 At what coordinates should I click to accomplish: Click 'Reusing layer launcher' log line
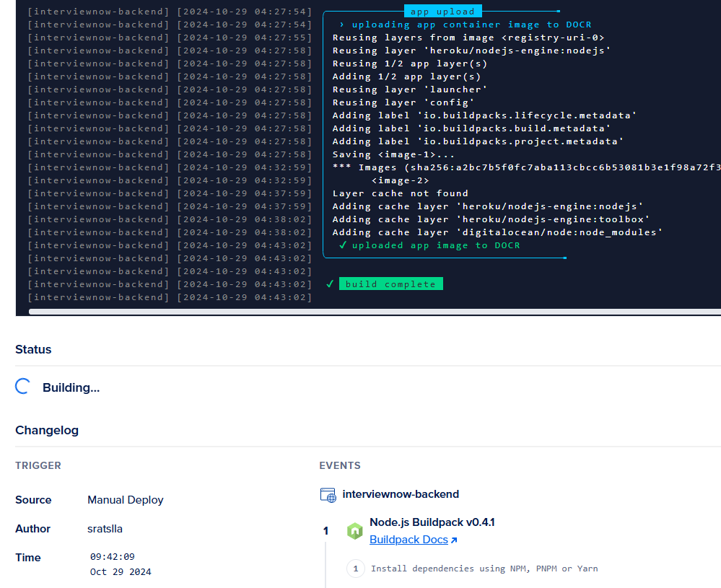(x=410, y=89)
